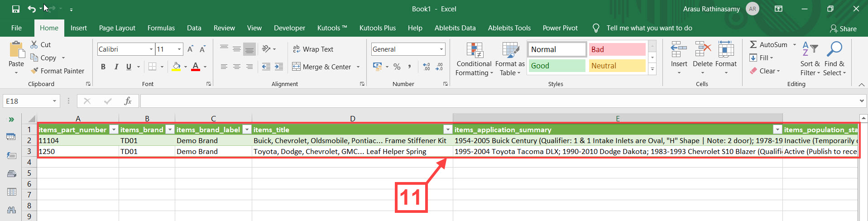The height and width of the screenshot is (221, 868).
Task: Switch to the Insert tab
Action: [x=79, y=28]
